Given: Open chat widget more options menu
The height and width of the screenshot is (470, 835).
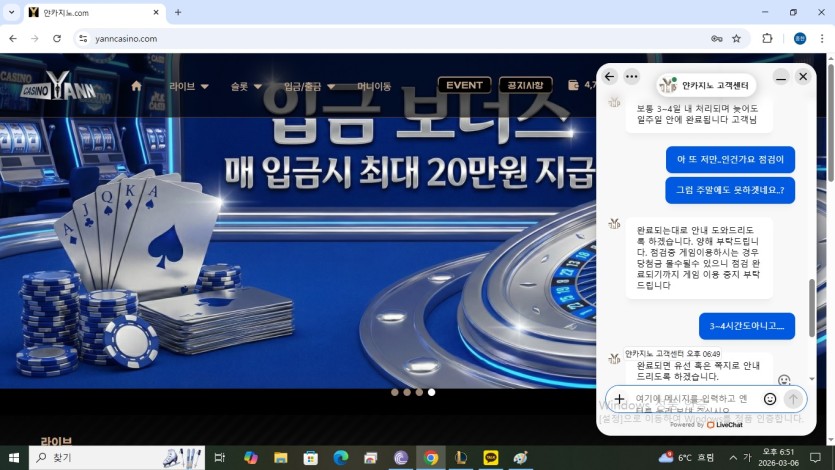Looking at the screenshot, I should tap(632, 77).
